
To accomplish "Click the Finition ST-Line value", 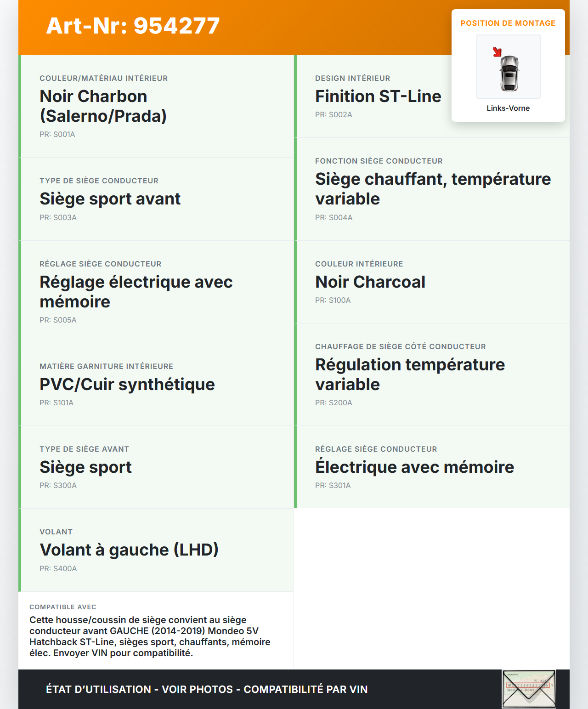I will click(378, 96).
